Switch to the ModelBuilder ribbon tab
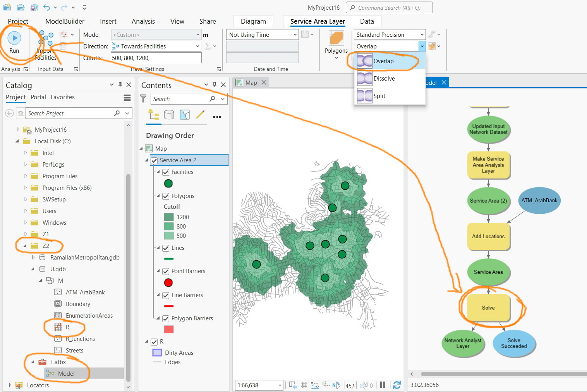 [64, 21]
